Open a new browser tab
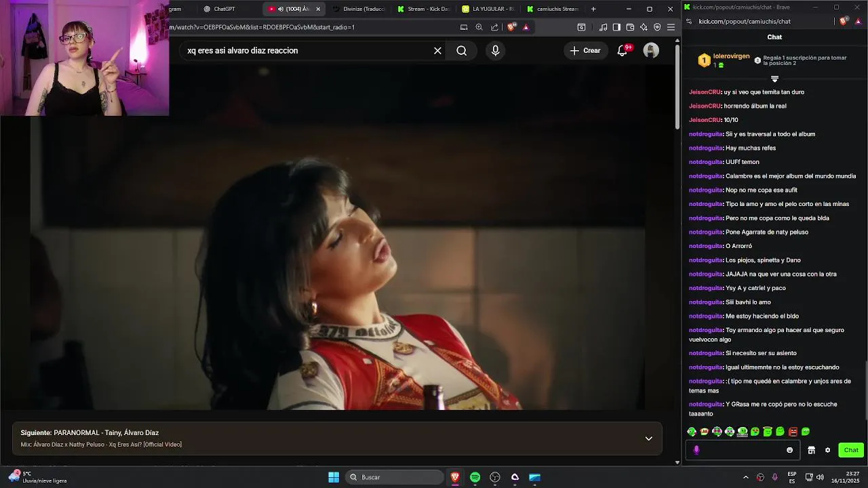The height and width of the screenshot is (488, 868). (x=593, y=9)
